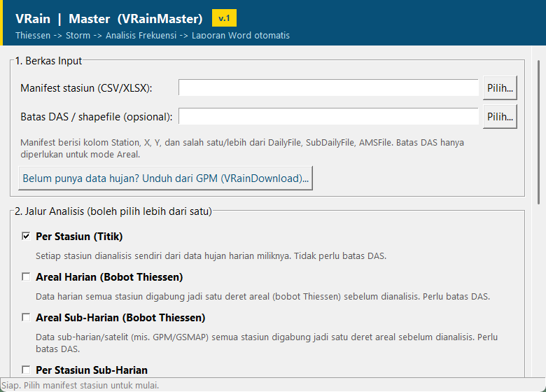
Task: Click the 'Data harian semua stasiun' description
Action: (263, 297)
